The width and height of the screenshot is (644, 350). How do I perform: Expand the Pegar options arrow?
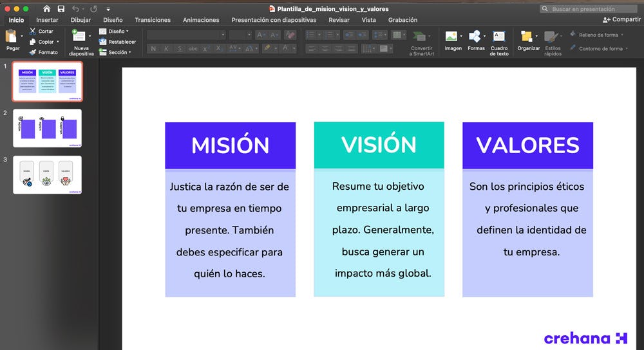click(22, 37)
